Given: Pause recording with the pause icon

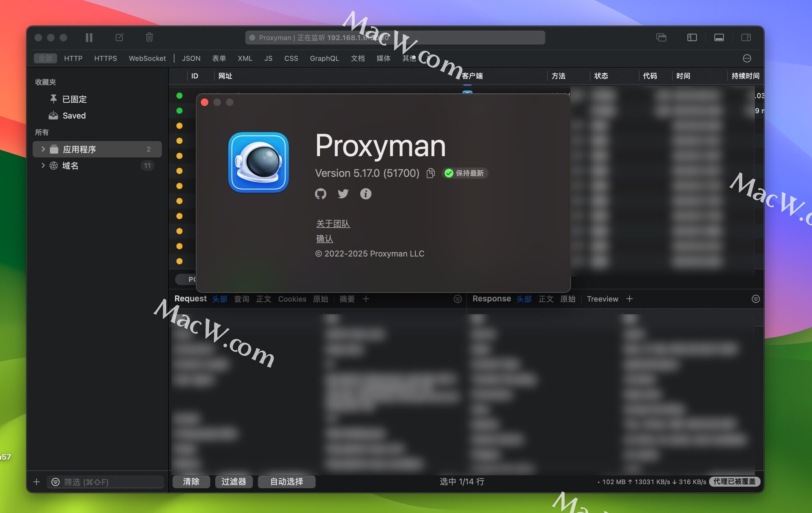Looking at the screenshot, I should pos(89,38).
